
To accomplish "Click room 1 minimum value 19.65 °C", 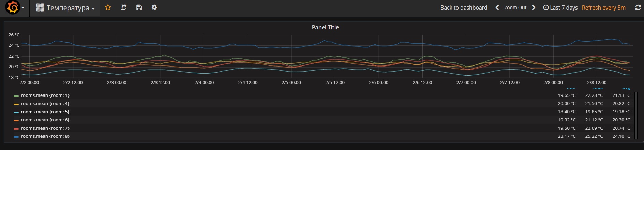I will [567, 95].
